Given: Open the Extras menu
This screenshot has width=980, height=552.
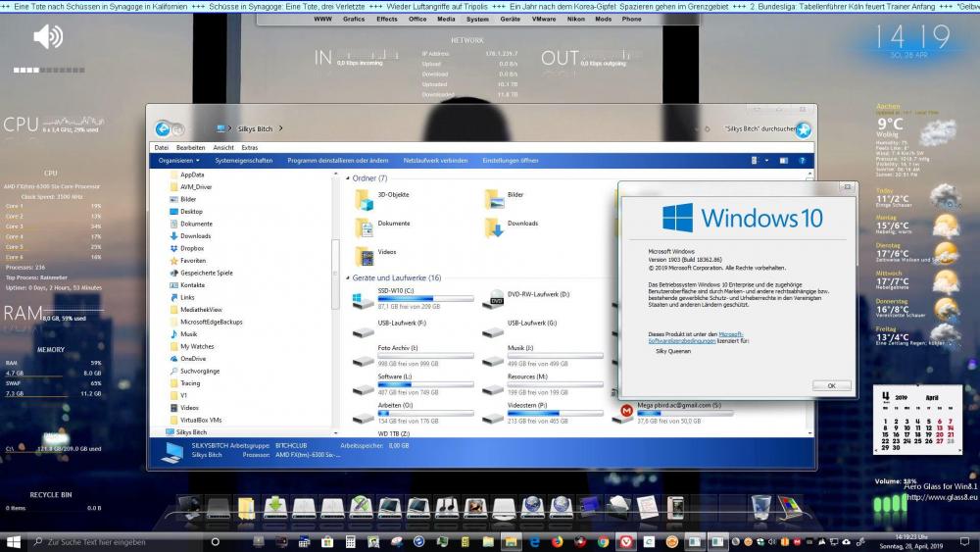Looking at the screenshot, I should point(250,147).
